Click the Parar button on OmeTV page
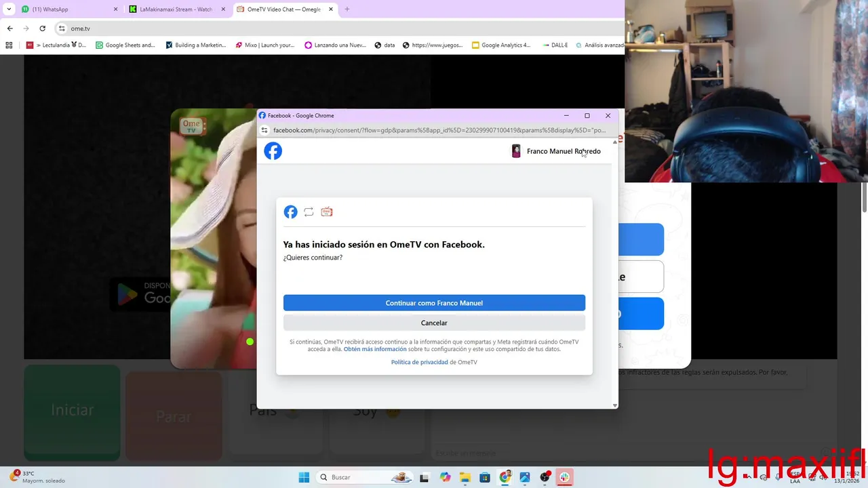 coord(174,417)
